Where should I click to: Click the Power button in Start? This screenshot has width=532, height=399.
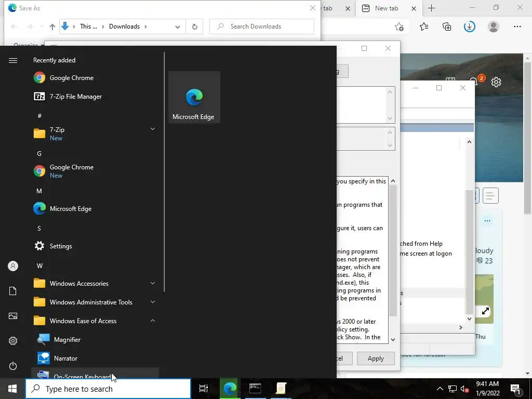pos(13,366)
